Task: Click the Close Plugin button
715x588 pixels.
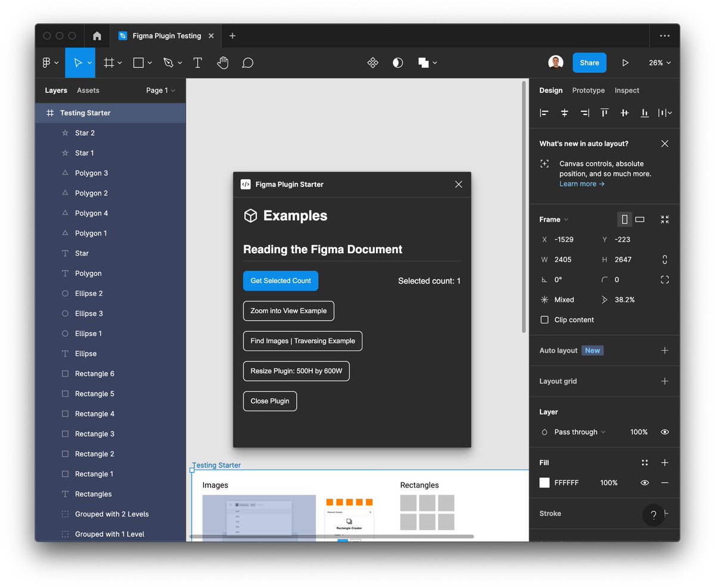Action: coord(270,401)
